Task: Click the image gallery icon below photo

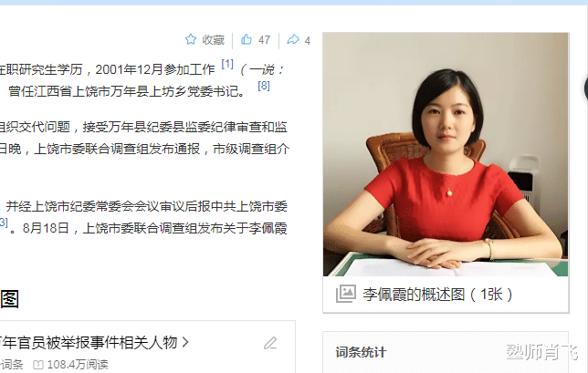Action: point(345,294)
